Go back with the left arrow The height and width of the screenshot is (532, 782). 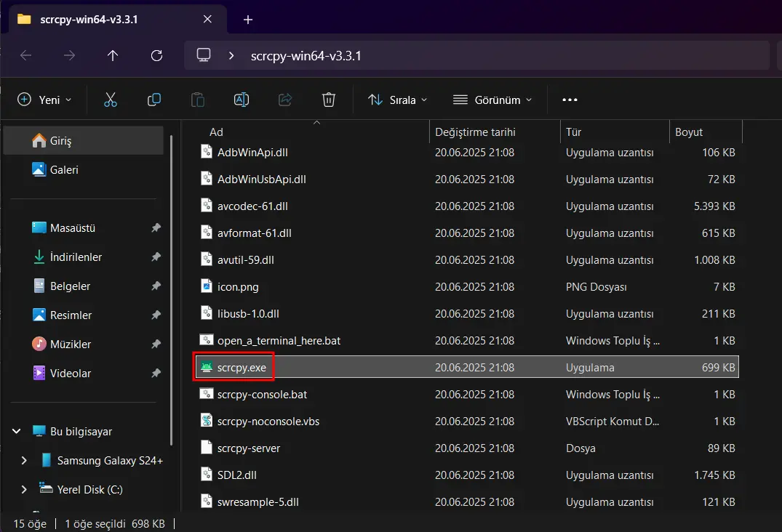25,55
